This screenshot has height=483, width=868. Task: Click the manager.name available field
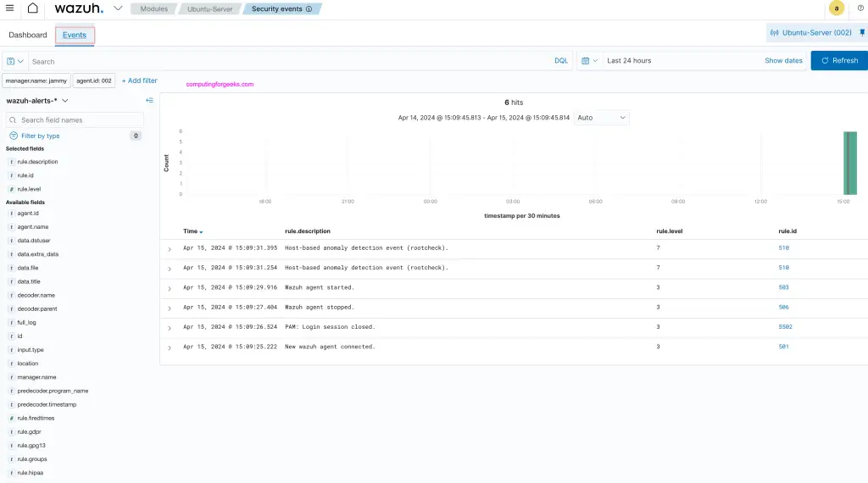pos(36,377)
